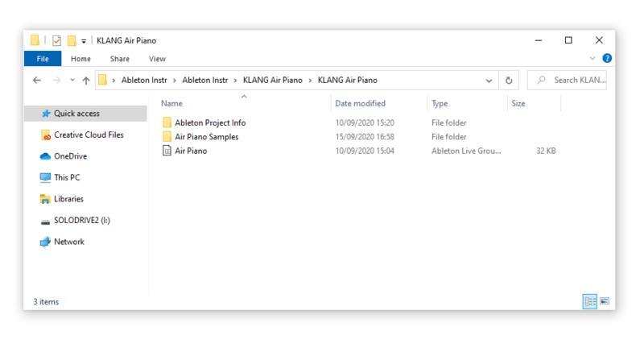Customize Quick Access Toolbar dropdown arrow
The image size is (644, 352).
tap(84, 41)
